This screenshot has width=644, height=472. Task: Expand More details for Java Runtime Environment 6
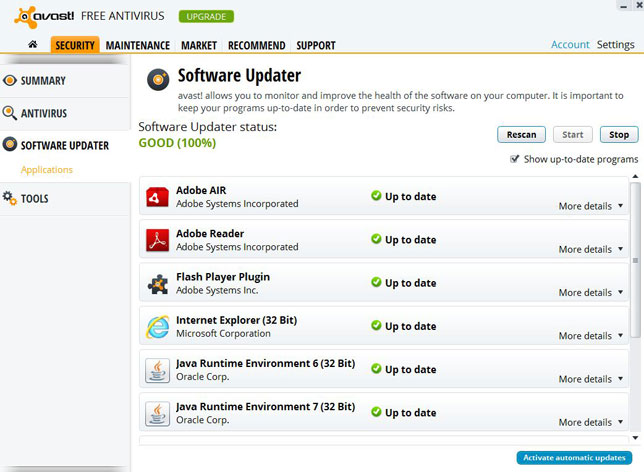591,379
